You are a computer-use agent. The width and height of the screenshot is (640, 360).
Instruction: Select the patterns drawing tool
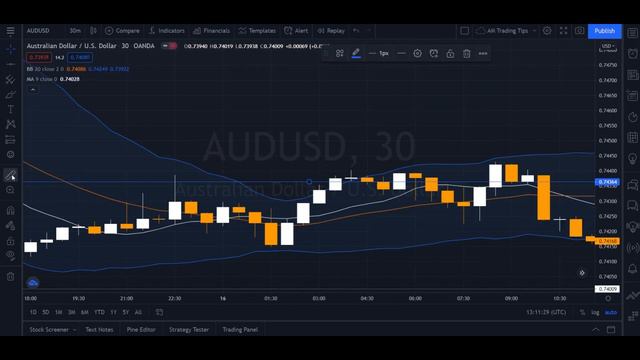(10, 124)
